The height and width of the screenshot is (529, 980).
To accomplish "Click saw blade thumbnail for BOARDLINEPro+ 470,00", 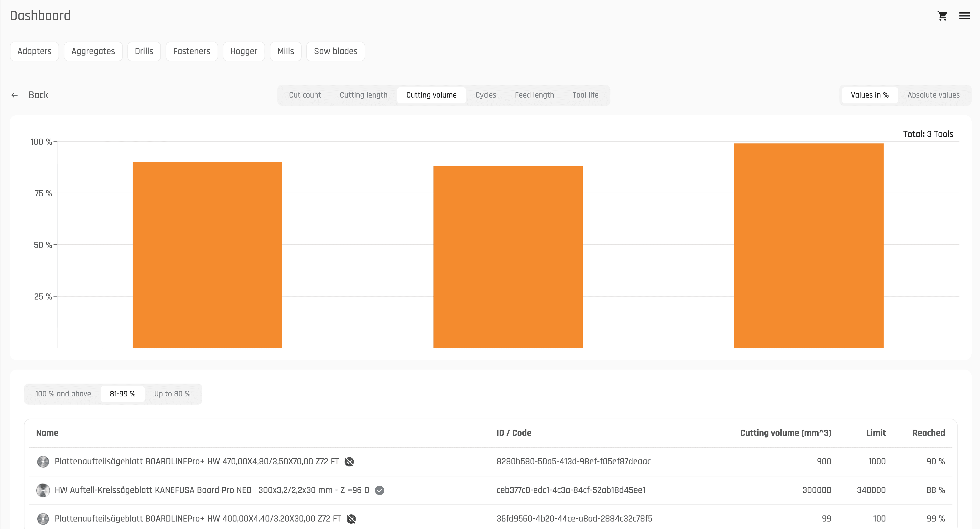I will pos(43,462).
